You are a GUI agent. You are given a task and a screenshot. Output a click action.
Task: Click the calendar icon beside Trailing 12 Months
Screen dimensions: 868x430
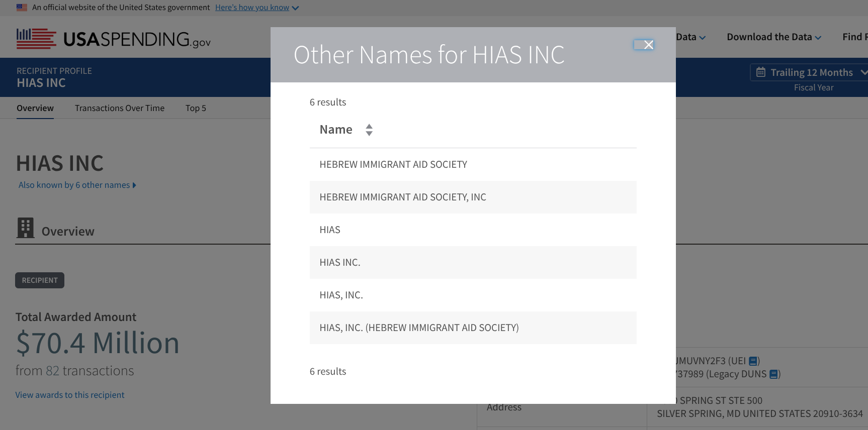coord(761,72)
